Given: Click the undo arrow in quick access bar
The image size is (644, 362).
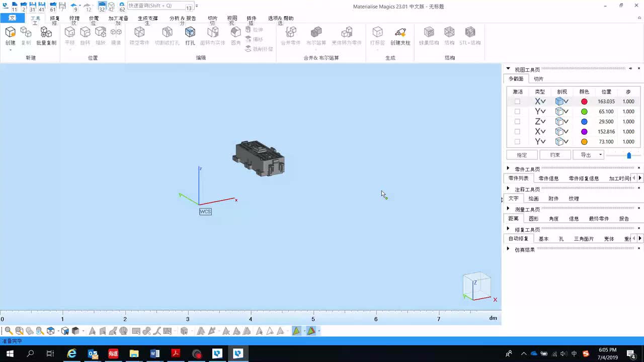Looking at the screenshot, I should click(x=74, y=6).
